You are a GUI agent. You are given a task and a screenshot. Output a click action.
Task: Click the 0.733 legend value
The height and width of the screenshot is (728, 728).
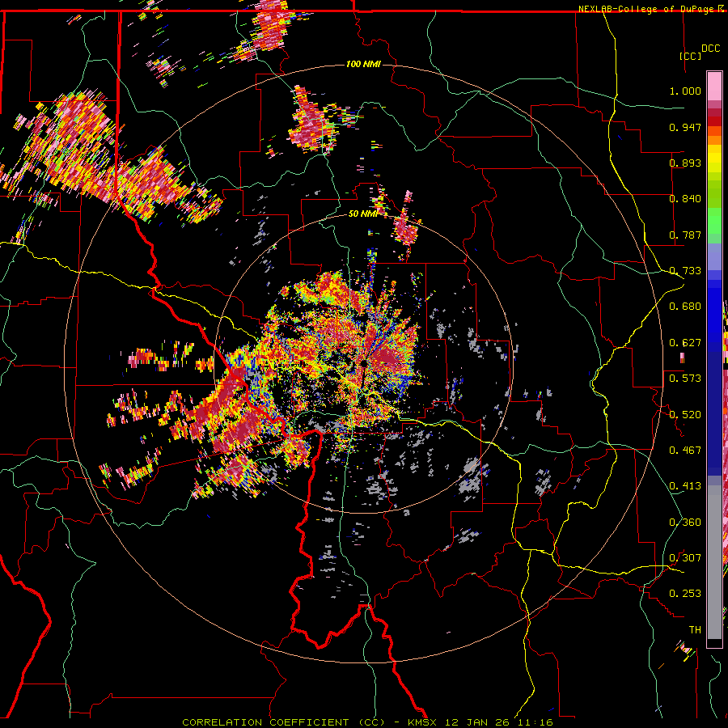click(x=685, y=271)
